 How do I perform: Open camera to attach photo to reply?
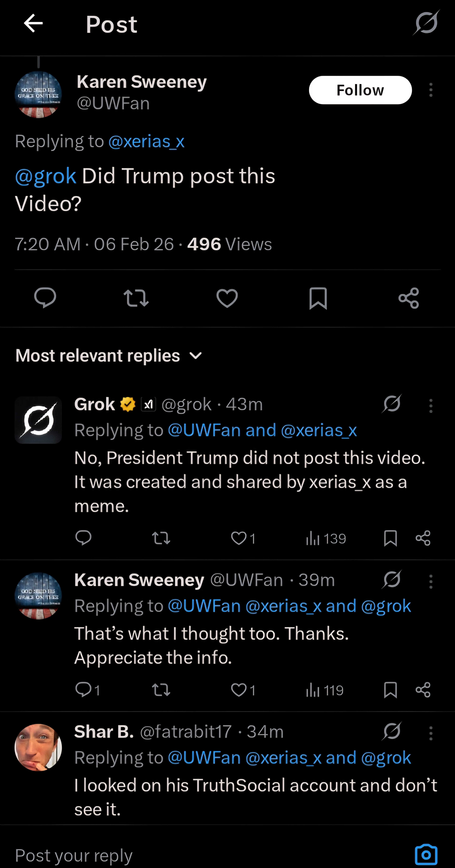[x=426, y=854]
